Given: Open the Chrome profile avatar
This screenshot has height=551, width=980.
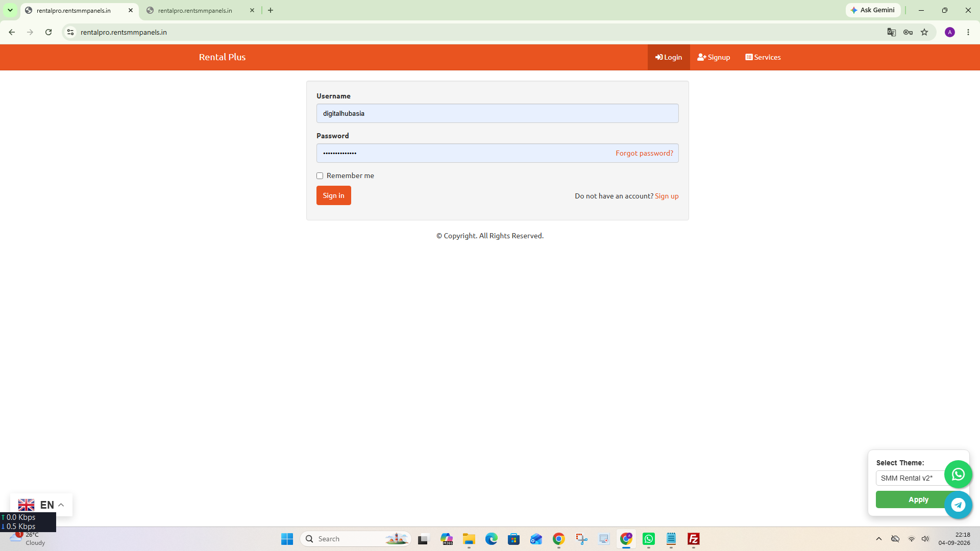Looking at the screenshot, I should coord(950,32).
